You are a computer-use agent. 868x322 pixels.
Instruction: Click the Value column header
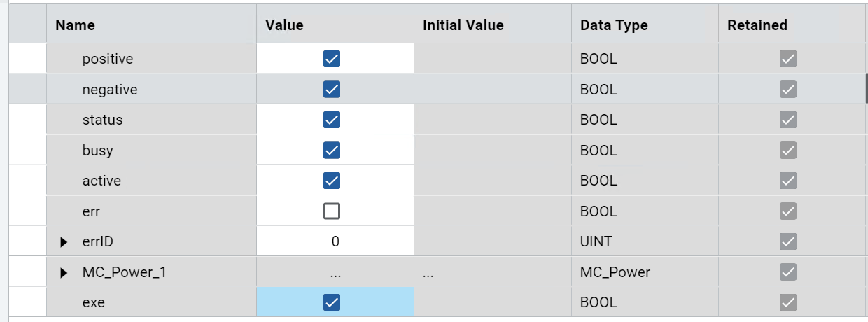[284, 25]
